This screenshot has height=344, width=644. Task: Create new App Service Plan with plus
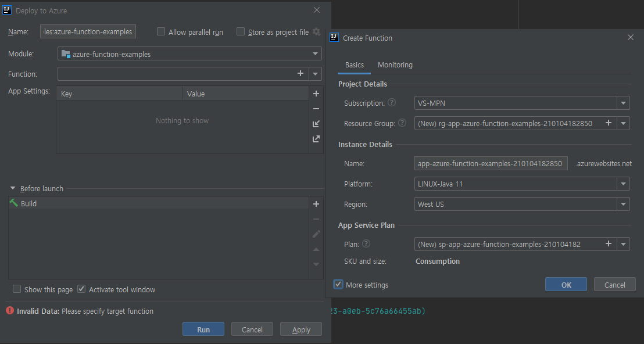[x=609, y=244]
